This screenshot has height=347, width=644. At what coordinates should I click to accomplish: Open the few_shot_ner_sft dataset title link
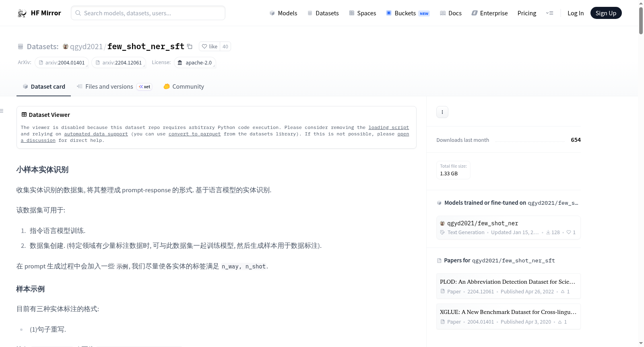click(x=146, y=46)
